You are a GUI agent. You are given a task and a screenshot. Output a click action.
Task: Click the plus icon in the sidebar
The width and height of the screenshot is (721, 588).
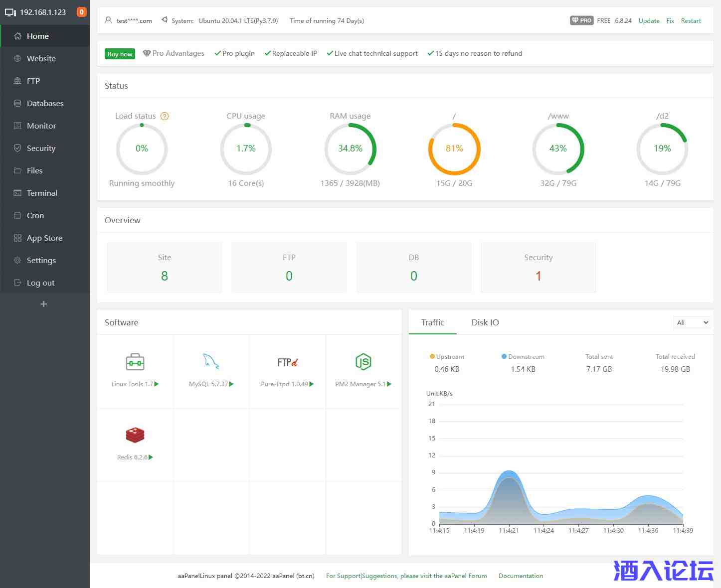[x=44, y=304]
